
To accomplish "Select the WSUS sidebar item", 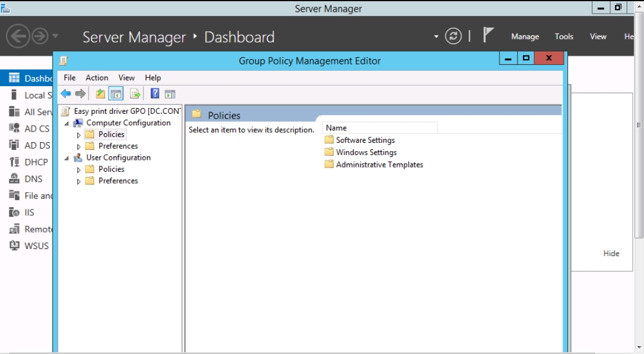I will [36, 246].
